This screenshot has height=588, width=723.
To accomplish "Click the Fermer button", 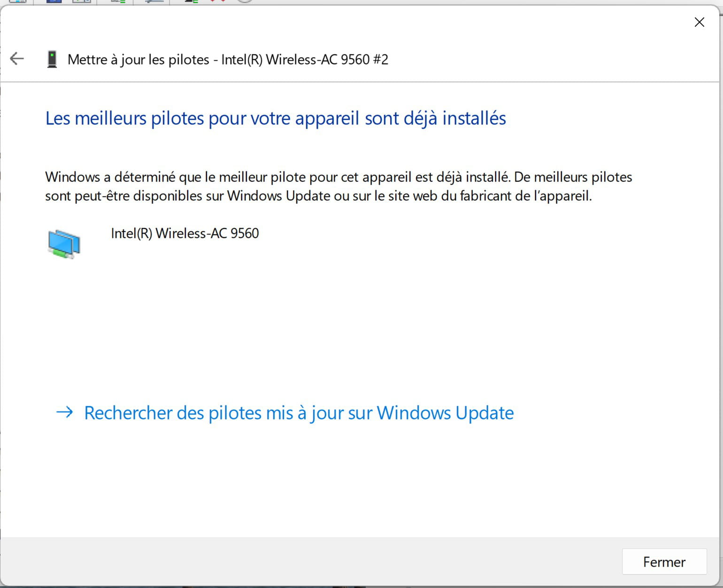I will [664, 562].
